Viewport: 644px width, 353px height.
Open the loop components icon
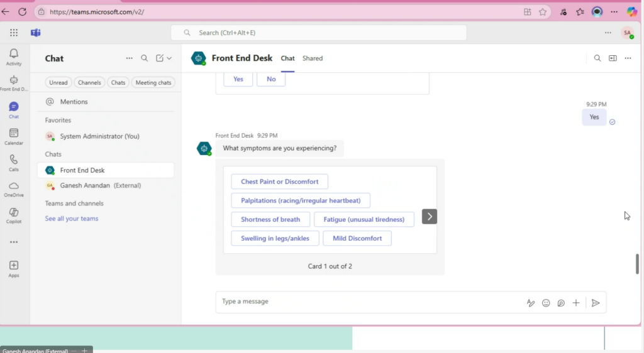coord(561,303)
